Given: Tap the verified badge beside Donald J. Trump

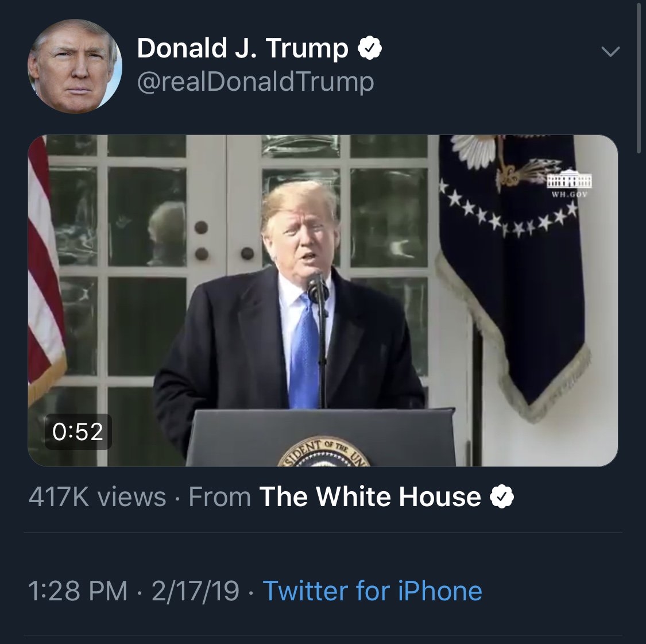Looking at the screenshot, I should (x=370, y=49).
